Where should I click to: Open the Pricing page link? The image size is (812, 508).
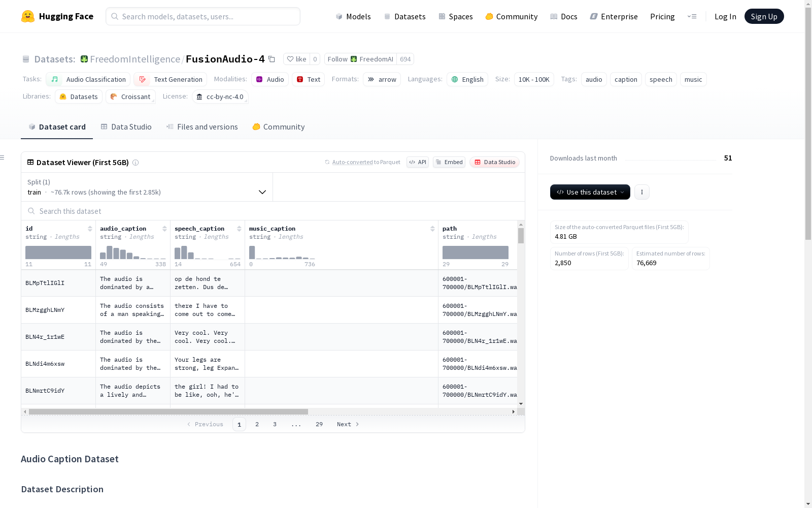(662, 16)
